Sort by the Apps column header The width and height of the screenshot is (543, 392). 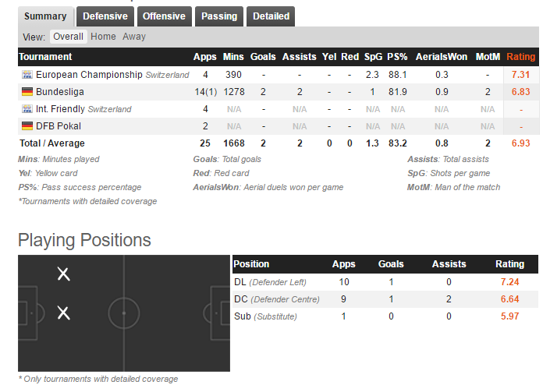[204, 57]
